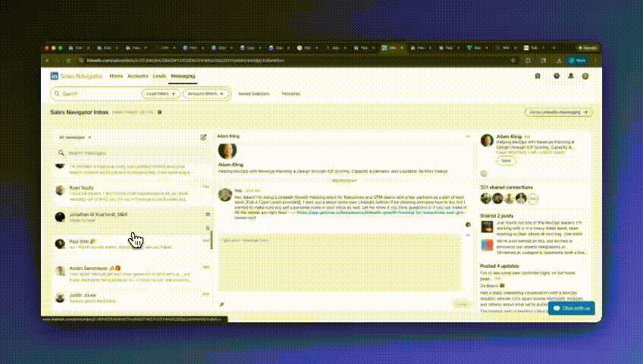
Task: Open the second shared post thumbnail
Action: point(487,245)
